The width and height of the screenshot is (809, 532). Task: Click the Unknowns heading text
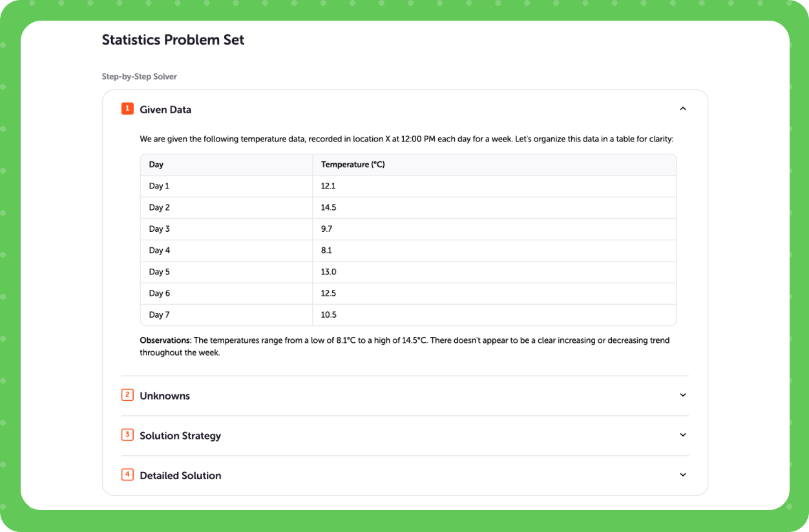tap(165, 395)
